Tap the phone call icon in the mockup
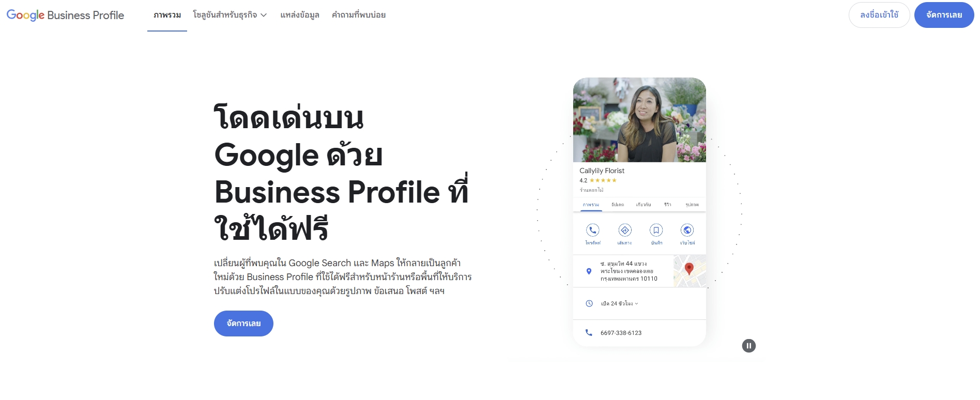The image size is (980, 400). pyautogui.click(x=593, y=230)
